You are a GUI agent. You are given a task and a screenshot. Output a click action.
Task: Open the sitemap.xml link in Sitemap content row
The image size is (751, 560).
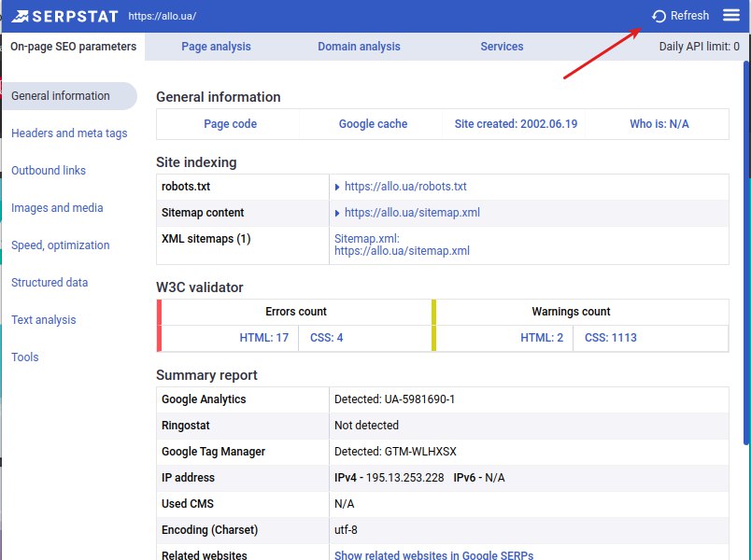tap(412, 213)
